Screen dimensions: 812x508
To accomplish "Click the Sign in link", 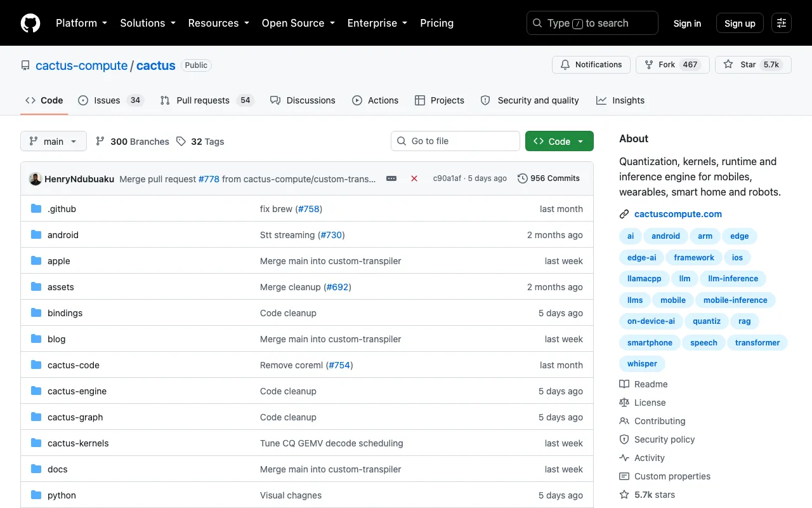I will tap(687, 23).
